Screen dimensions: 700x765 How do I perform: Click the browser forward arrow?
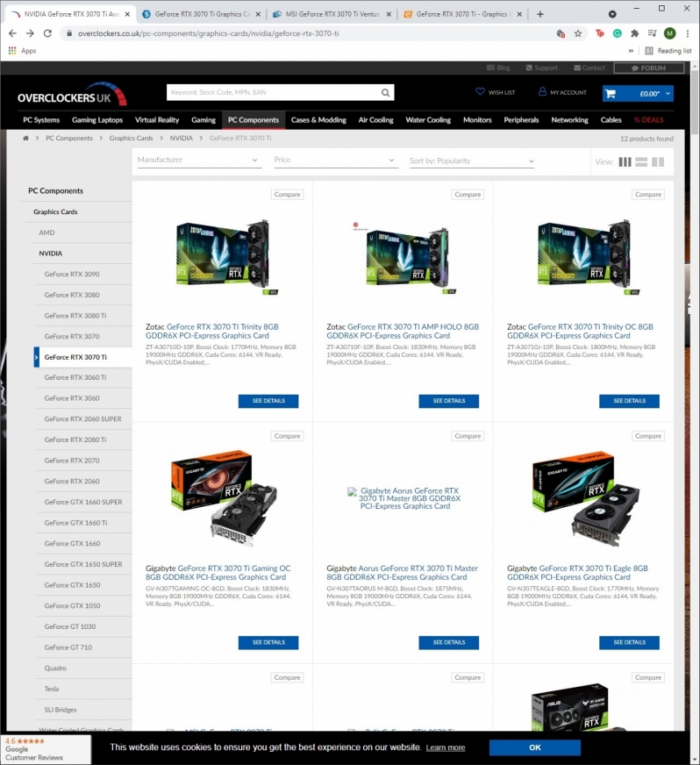pos(30,33)
